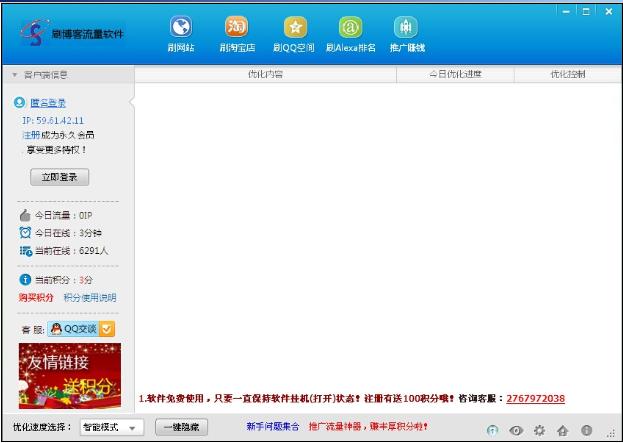Click the 刷Alexa排名 icon
Screen dimensions: 623x443
350,28
